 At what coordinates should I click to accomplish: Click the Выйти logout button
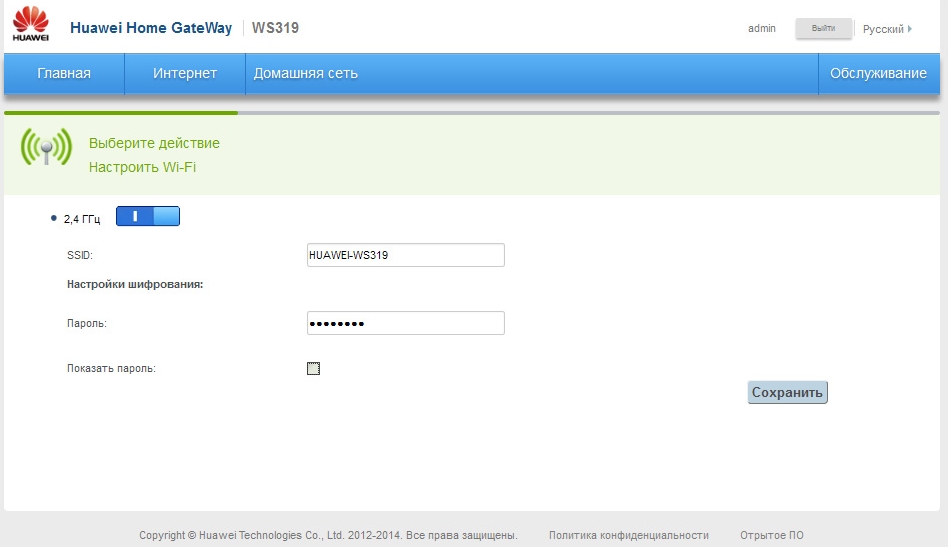pos(823,28)
